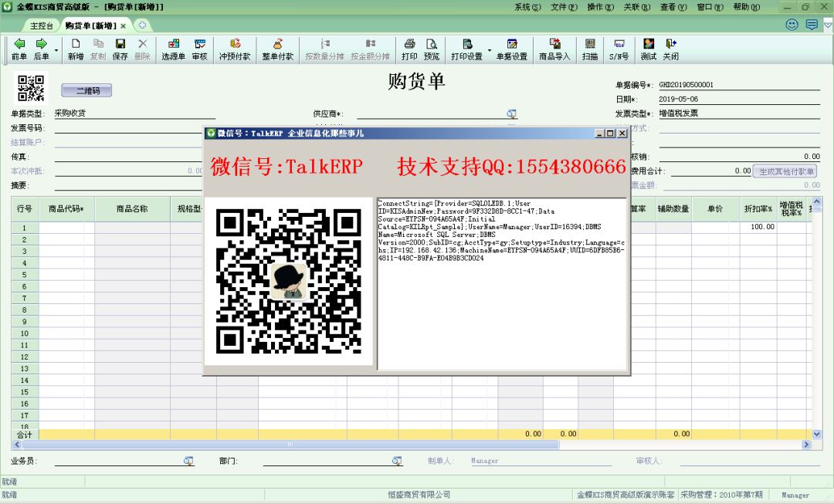The image size is (834, 504).
Task: Maximize the TalkERP popup window
Action: [x=610, y=134]
